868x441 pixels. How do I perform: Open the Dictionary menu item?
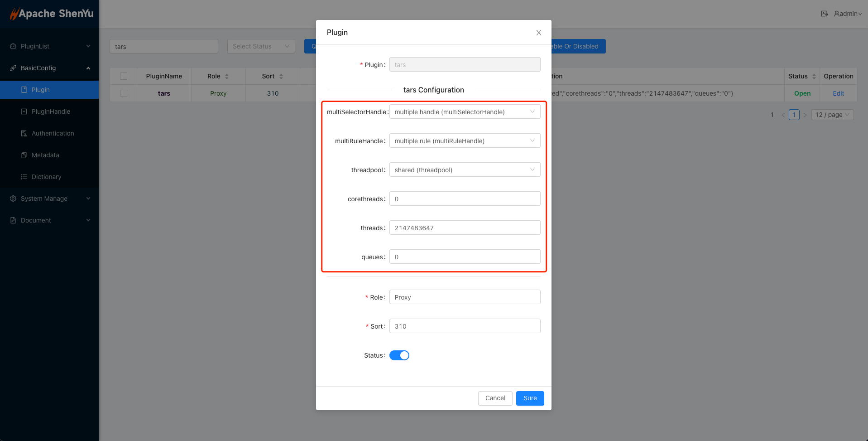click(x=46, y=177)
